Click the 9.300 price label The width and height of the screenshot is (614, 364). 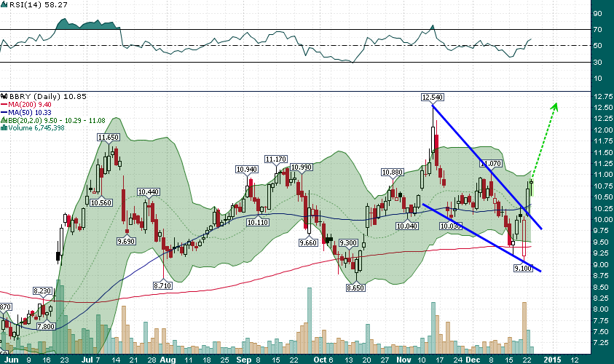coord(348,242)
